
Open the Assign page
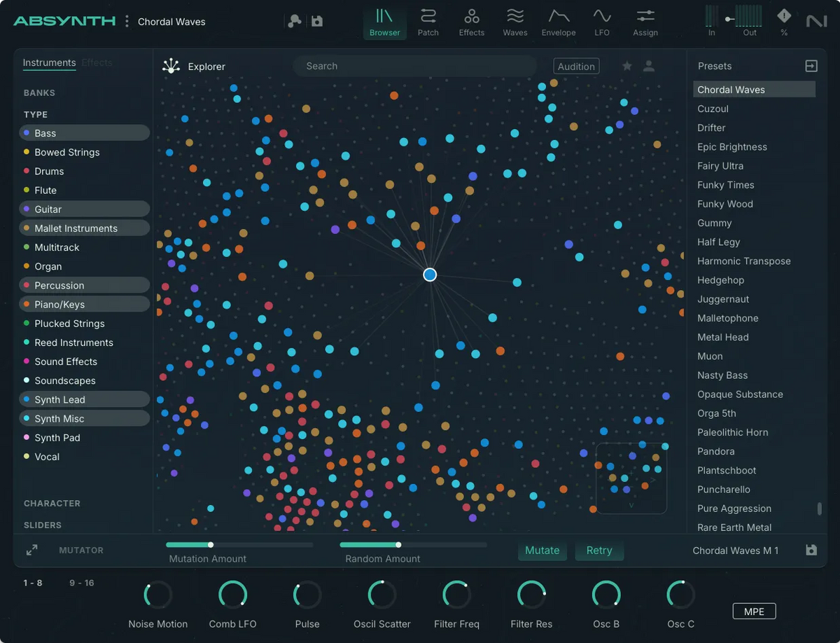[x=645, y=22]
